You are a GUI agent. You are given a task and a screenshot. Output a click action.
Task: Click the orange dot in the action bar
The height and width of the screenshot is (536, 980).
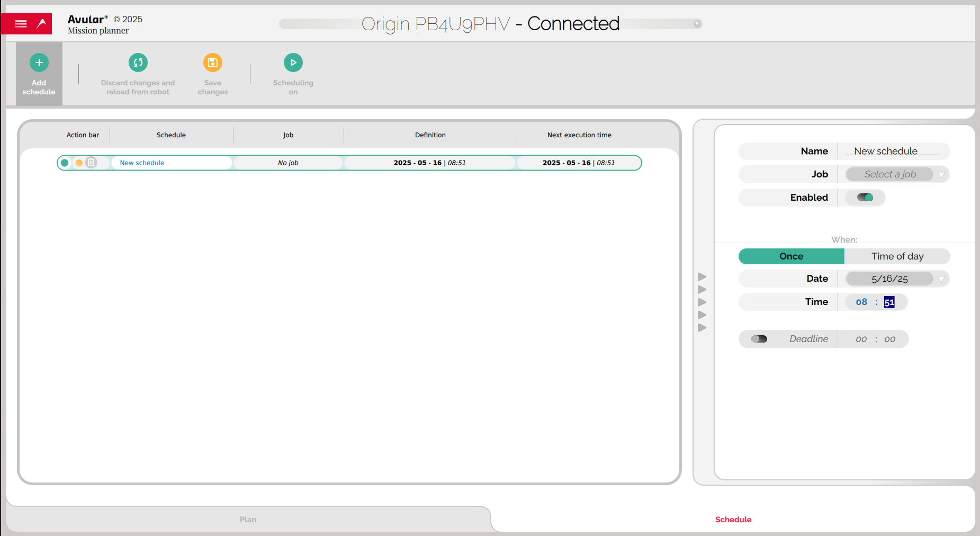(x=79, y=163)
